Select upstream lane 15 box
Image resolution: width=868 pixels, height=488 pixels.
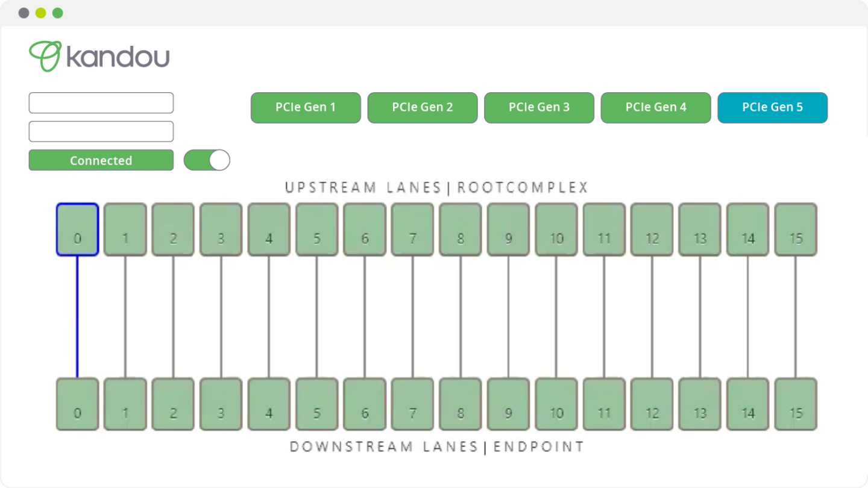click(796, 230)
